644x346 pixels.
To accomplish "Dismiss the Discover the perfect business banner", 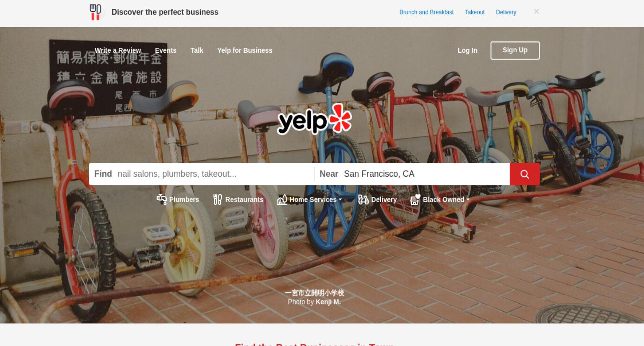I will tap(536, 12).
